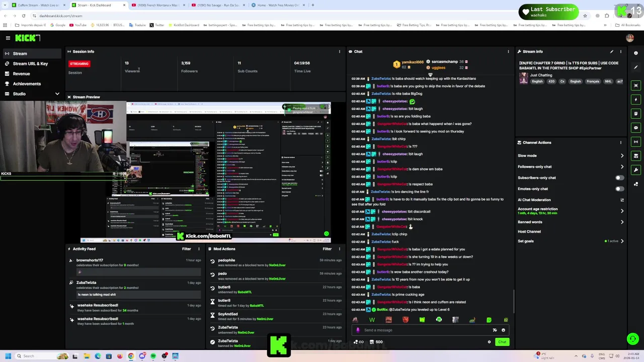Click the shop icon showing 500
644x362 pixels.
376,342
